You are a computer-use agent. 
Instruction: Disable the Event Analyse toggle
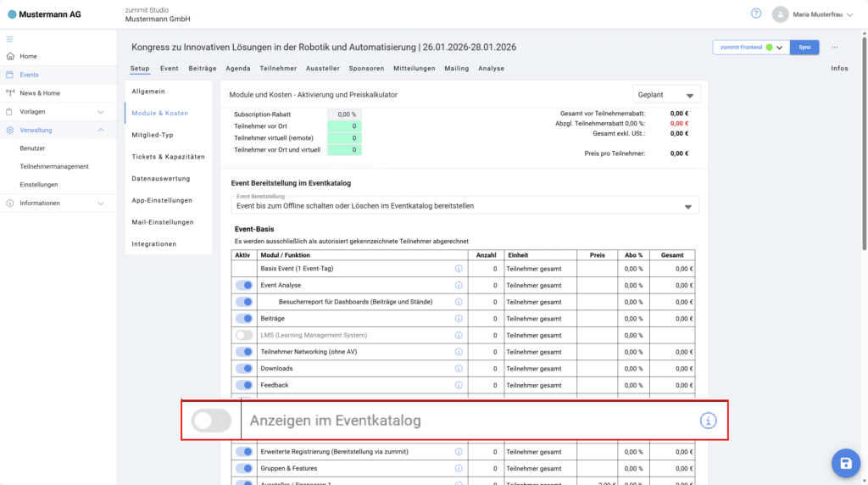pyautogui.click(x=244, y=285)
